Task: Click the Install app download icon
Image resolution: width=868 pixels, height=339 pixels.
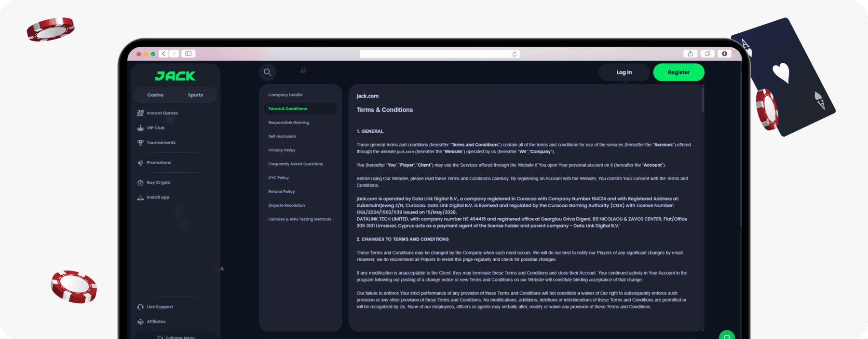Action: pos(140,198)
